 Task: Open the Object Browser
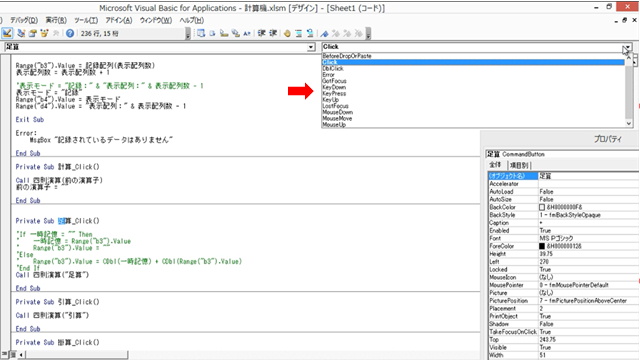44,33
